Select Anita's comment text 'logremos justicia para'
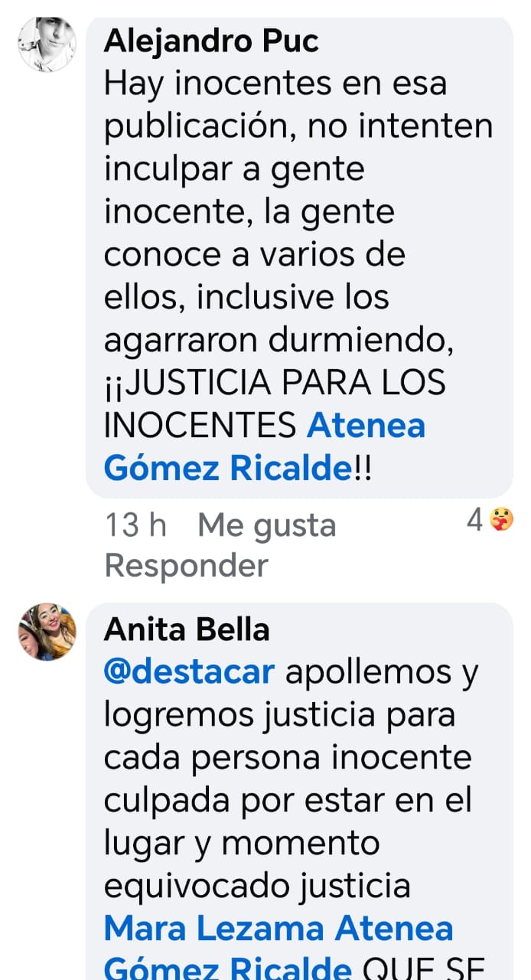 point(279,715)
